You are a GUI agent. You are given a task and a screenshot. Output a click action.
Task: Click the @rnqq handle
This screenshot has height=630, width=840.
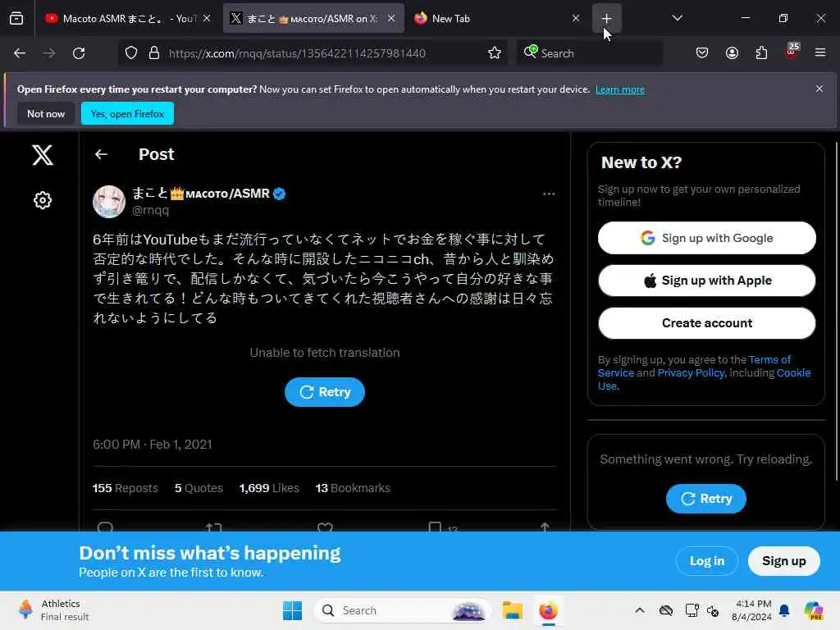(151, 211)
